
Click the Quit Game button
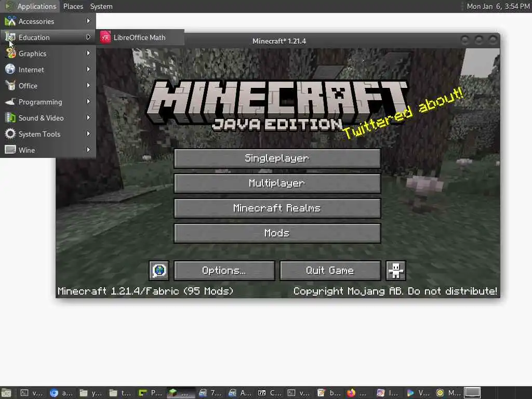click(330, 270)
